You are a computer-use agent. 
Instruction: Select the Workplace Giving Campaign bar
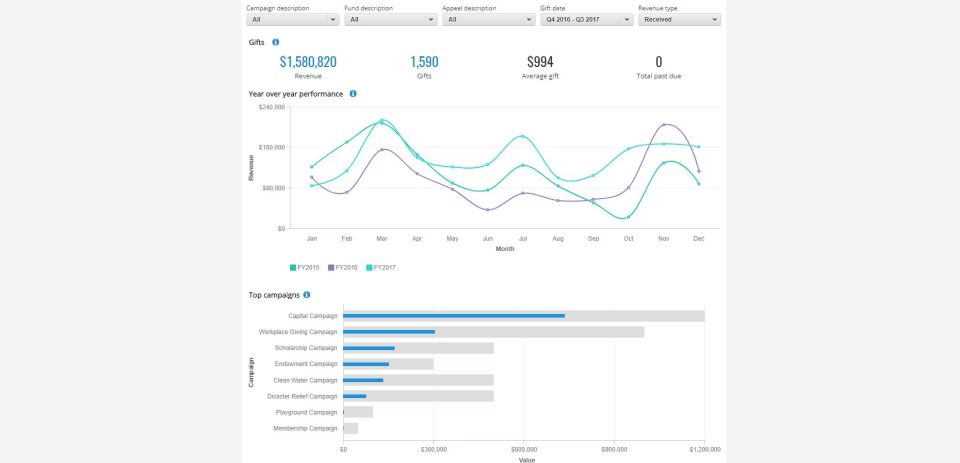(389, 332)
